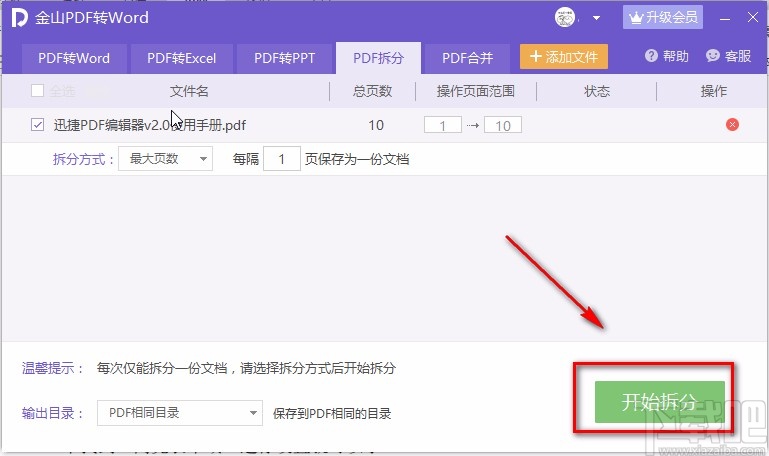Click the 操作页面范围 column header
Screen dimensions: 769x456
click(x=476, y=91)
